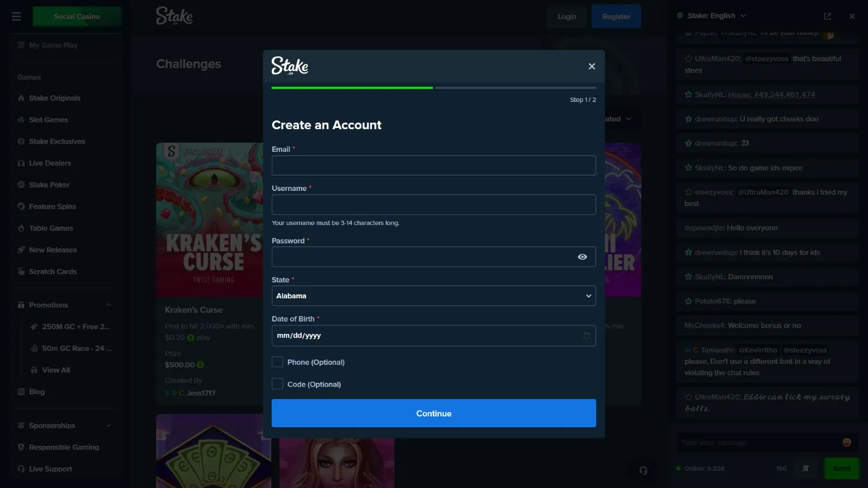The width and height of the screenshot is (868, 488).
Task: Click the step progress bar
Action: coord(433,87)
